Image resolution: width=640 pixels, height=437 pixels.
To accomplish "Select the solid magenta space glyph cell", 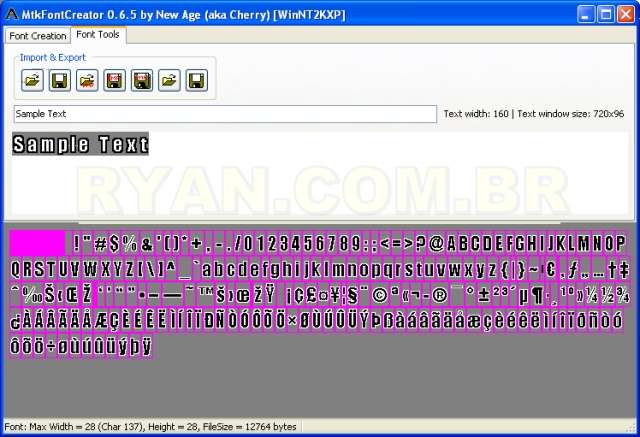I will click(37, 243).
